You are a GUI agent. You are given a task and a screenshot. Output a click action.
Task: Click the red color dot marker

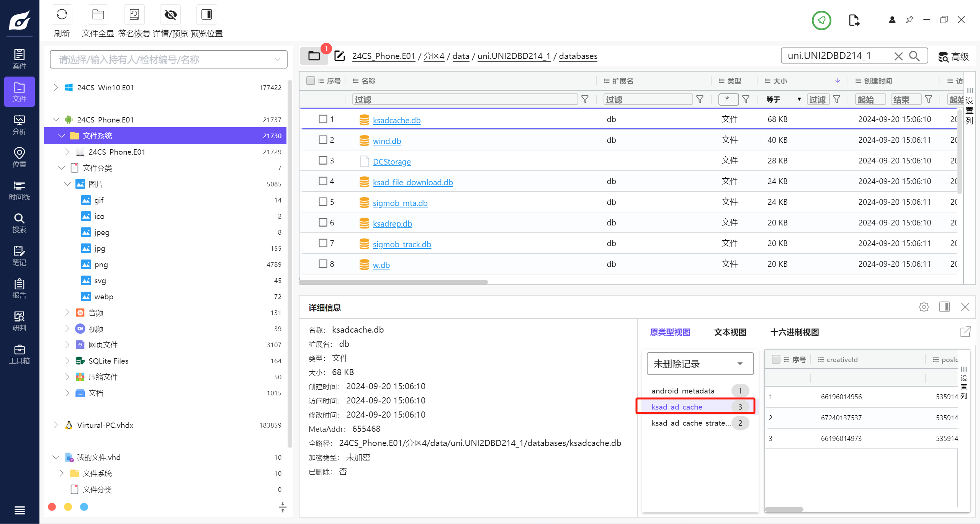pos(52,507)
